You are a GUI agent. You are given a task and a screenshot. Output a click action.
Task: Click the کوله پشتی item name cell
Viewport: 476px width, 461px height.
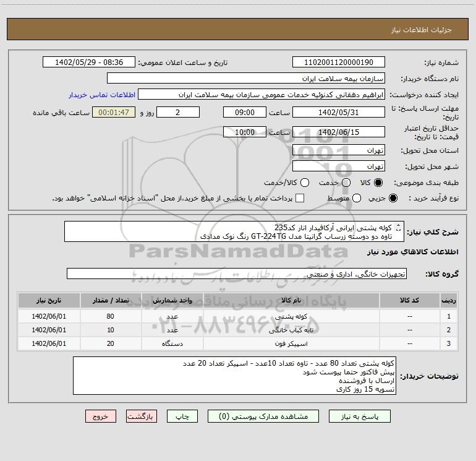click(291, 316)
